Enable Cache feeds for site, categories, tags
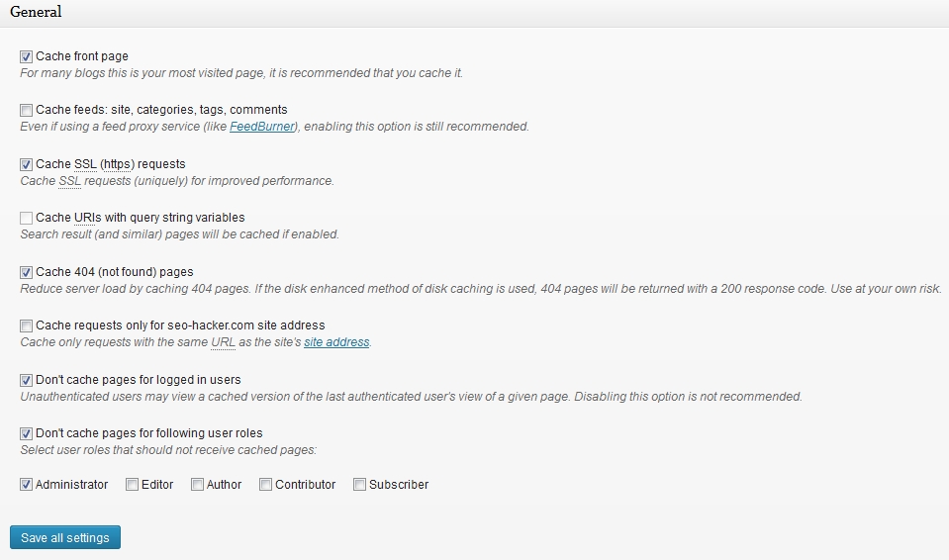This screenshot has width=949, height=560. 26,110
